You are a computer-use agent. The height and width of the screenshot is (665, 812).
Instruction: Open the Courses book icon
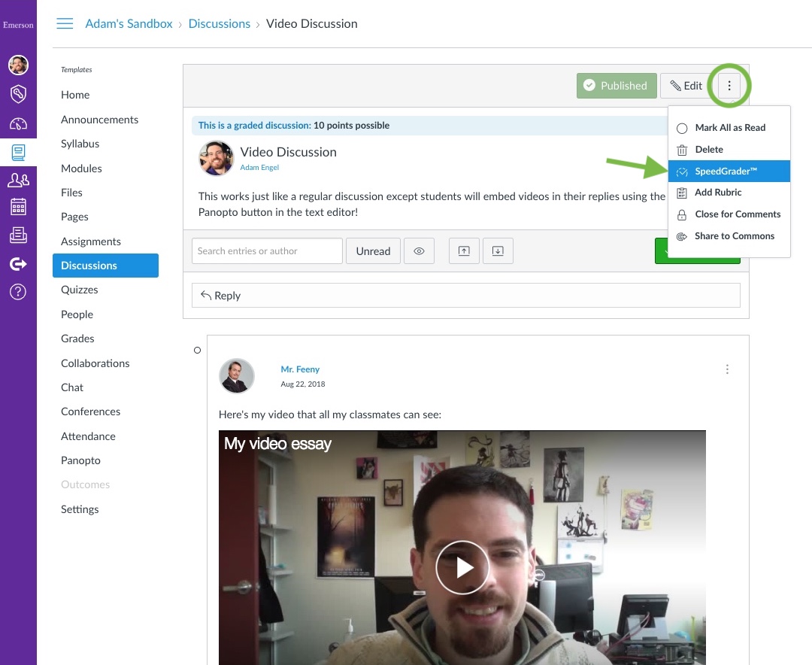(x=18, y=153)
